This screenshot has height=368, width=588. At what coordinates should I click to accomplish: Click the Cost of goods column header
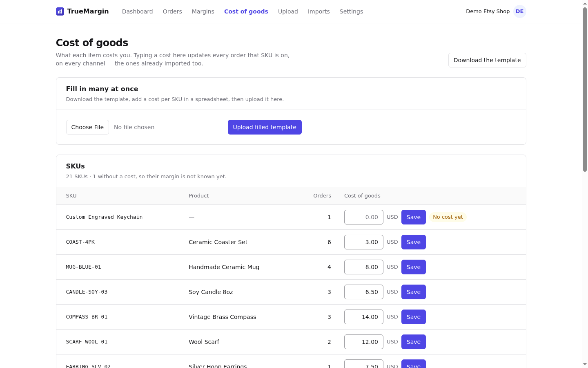point(362,196)
